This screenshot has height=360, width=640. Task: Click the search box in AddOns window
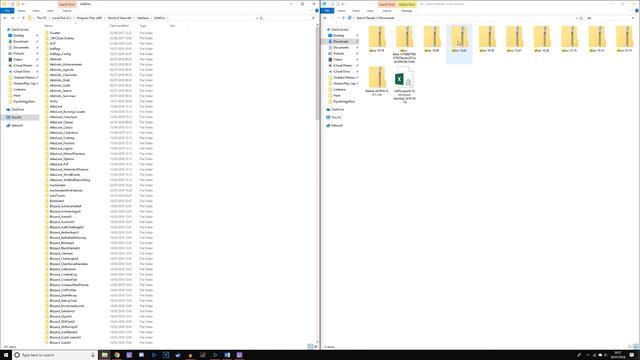tap(291, 18)
